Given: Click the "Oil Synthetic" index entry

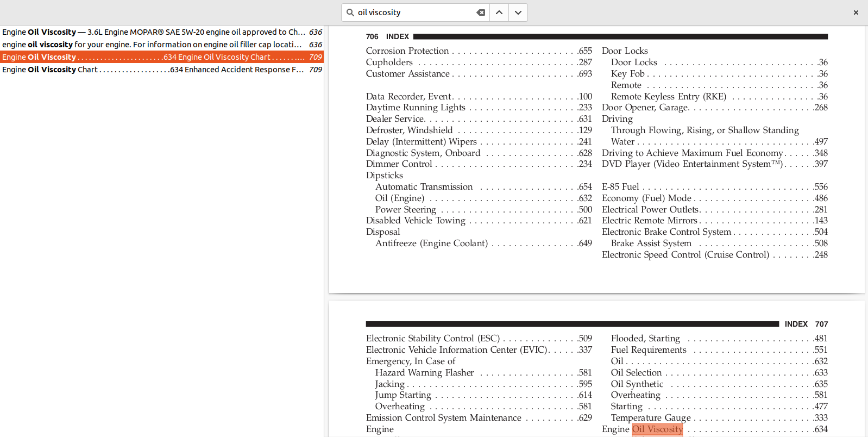Looking at the screenshot, I should 637,384.
